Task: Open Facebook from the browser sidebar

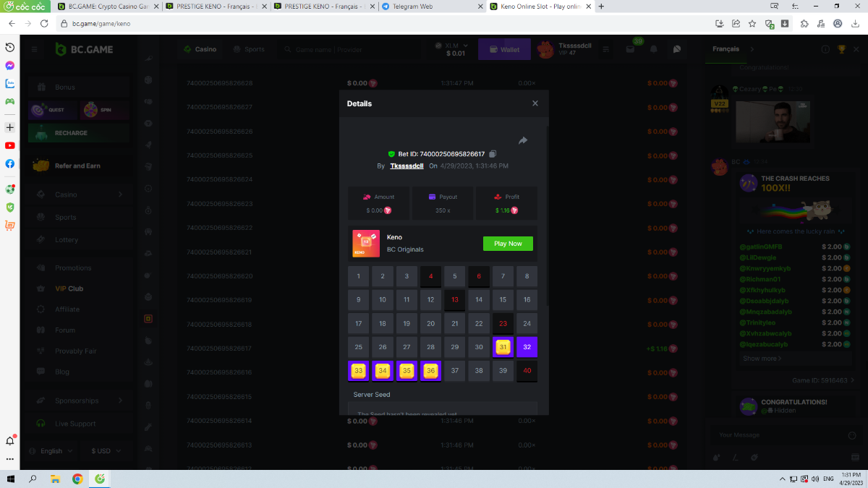Action: (x=10, y=163)
